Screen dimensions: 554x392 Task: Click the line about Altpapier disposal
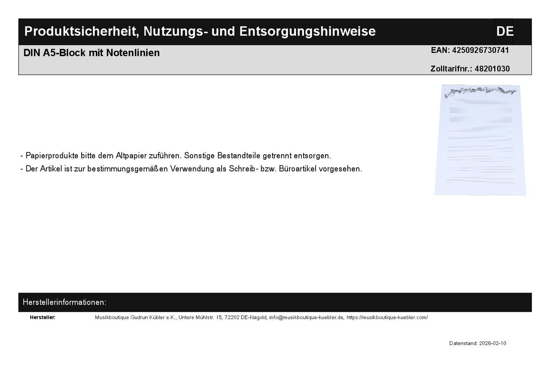(x=176, y=156)
